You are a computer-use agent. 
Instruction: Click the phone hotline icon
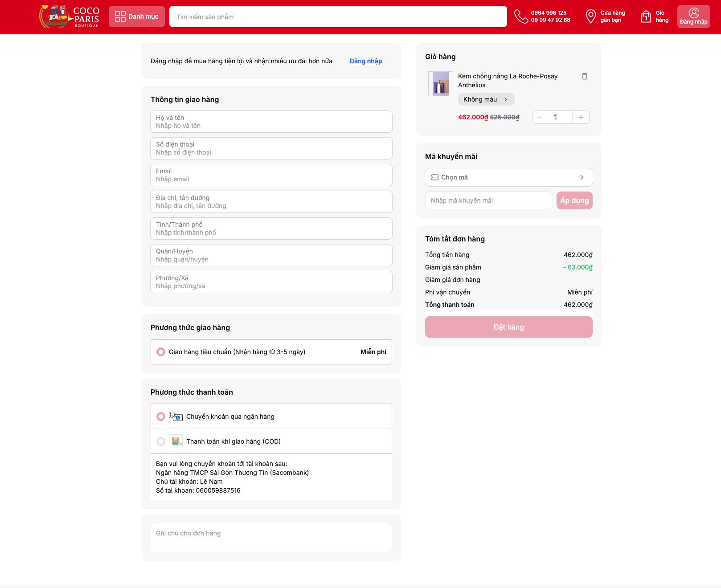(x=521, y=16)
